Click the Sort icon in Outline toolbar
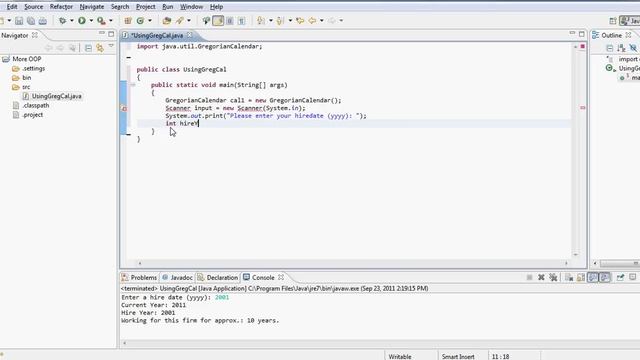 click(x=621, y=48)
